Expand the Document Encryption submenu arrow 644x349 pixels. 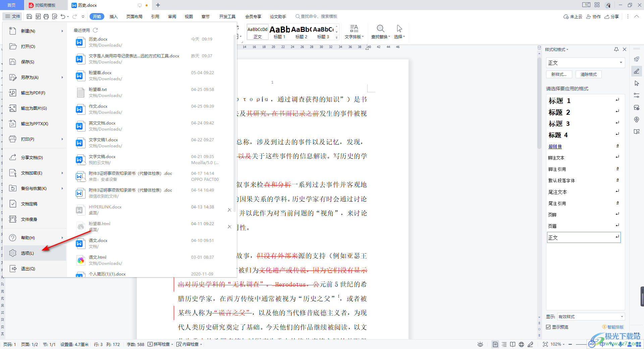[62, 173]
